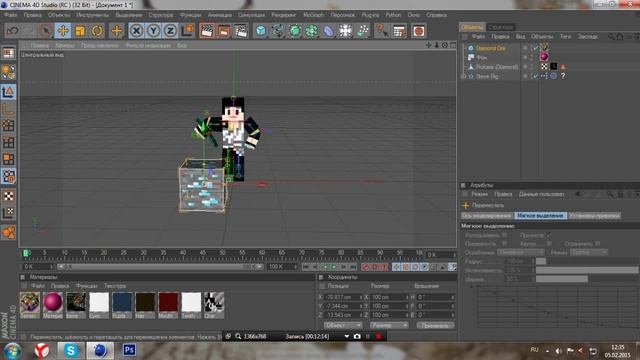Toggle visibility dot of Steve Rig
This screenshot has height=360, width=640.
point(525,76)
